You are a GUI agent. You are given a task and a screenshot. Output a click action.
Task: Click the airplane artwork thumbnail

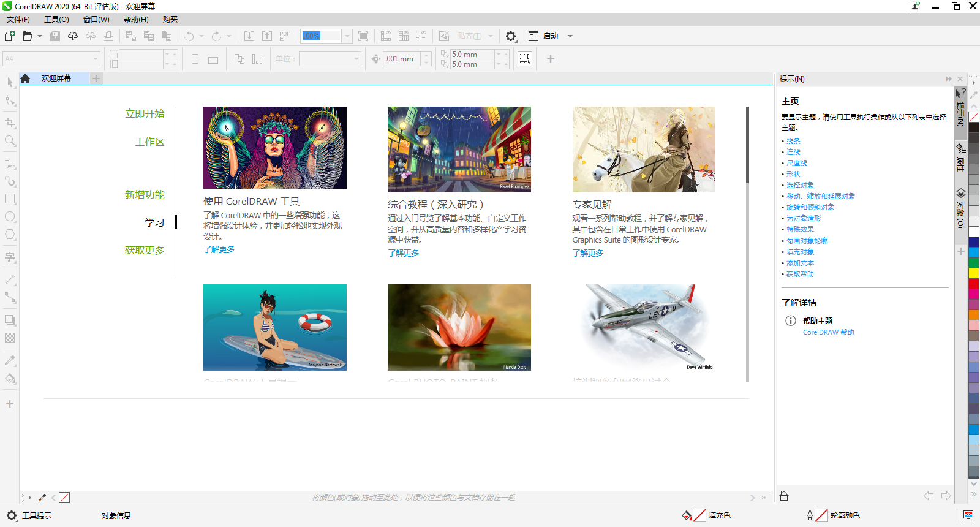click(x=644, y=327)
